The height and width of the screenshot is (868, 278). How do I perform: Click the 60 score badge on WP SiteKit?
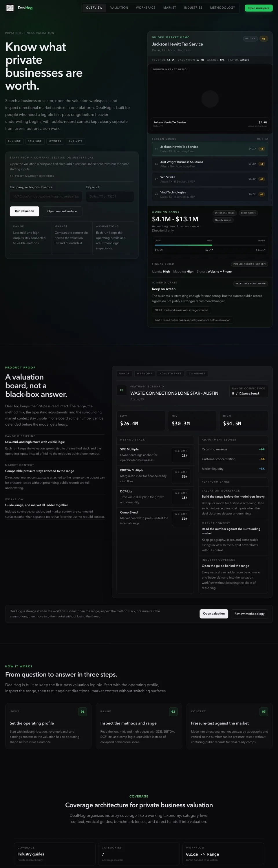coord(261,179)
